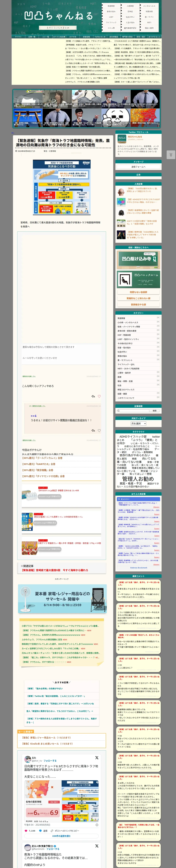
Task: Open the 凹凸パニックルーム seated-person banner
Action: 138,279
